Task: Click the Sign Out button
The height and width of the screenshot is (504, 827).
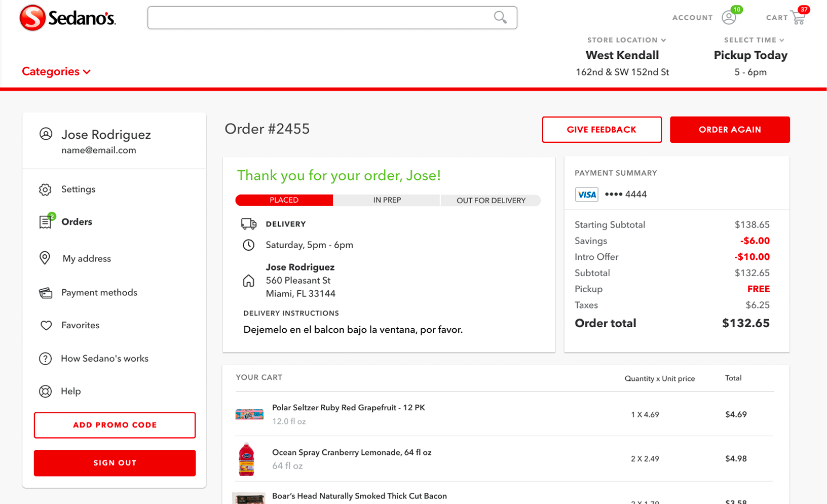Action: [x=115, y=463]
